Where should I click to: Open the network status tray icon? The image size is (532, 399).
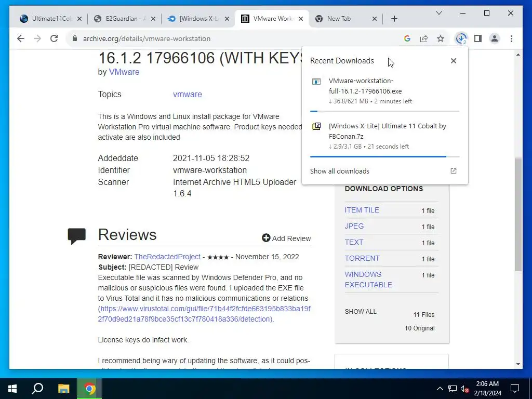point(453,389)
